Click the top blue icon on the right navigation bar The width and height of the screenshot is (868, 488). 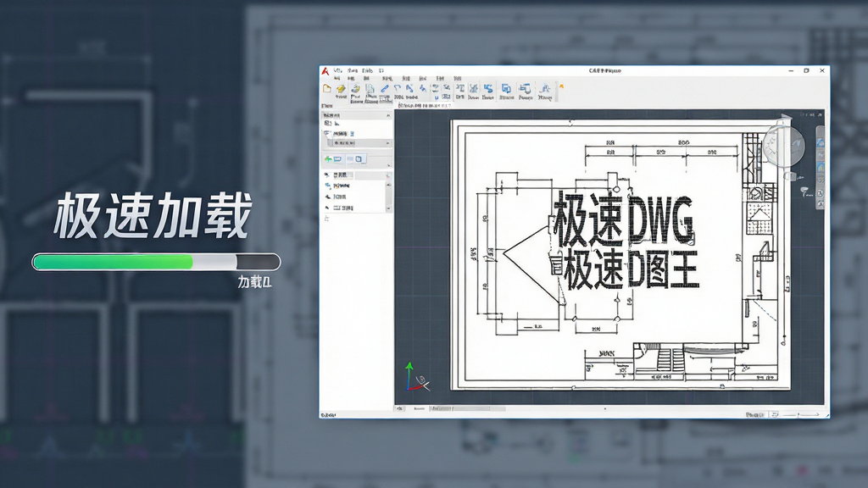click(x=821, y=142)
